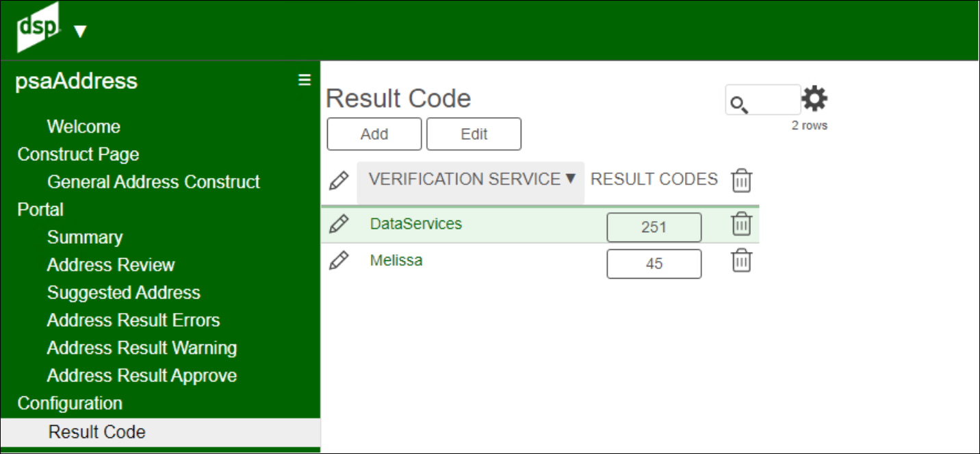Image resolution: width=980 pixels, height=454 pixels.
Task: Click the Result Code page heading
Action: pos(398,99)
